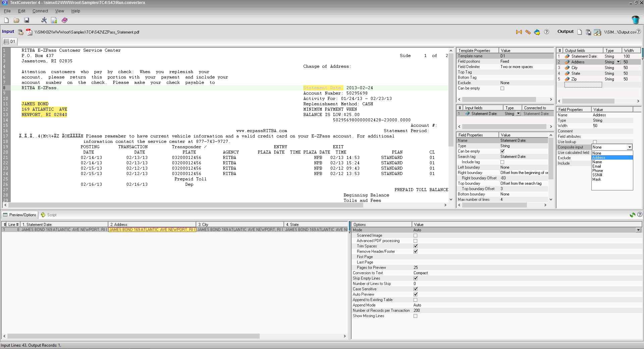Click the Save floppy disk icon
Screen dimensions: 644x349
pyautogui.click(x=26, y=20)
